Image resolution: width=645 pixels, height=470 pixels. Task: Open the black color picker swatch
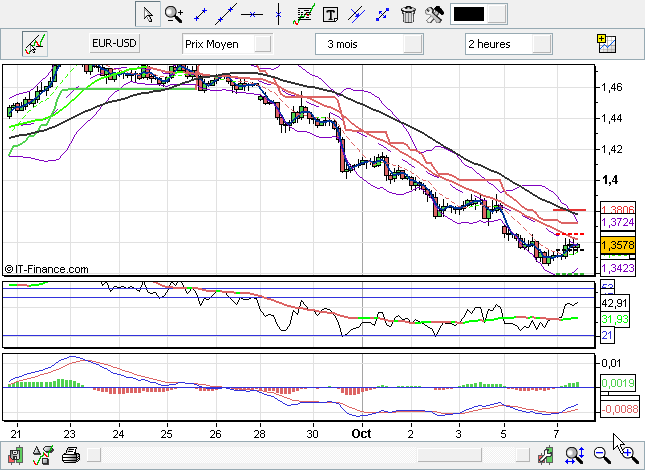pyautogui.click(x=468, y=14)
